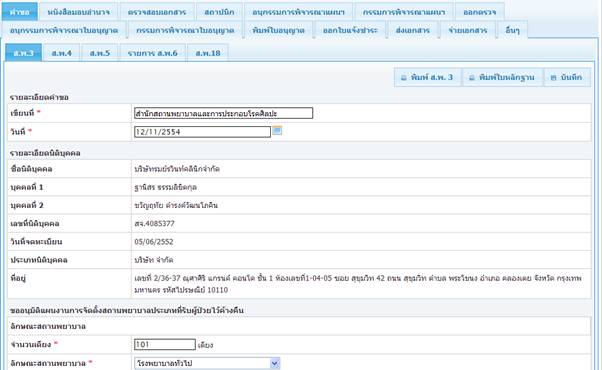Focus the เขียนที่ text field
The width and height of the screenshot is (602, 370).
[223, 113]
